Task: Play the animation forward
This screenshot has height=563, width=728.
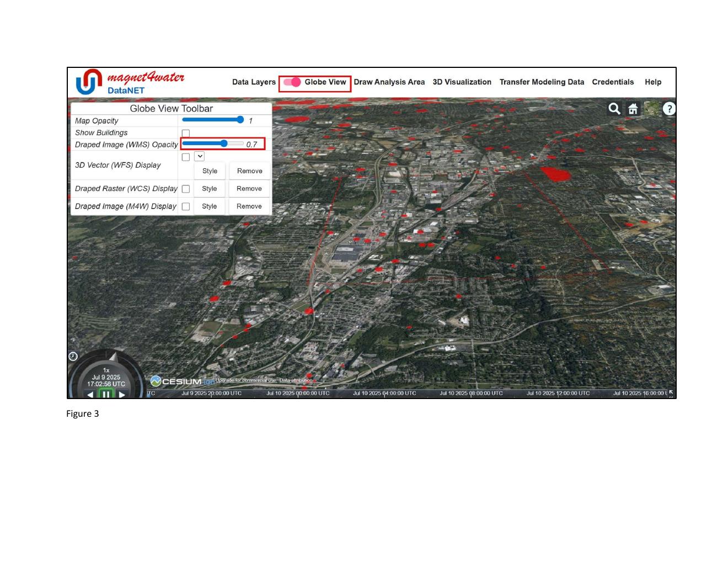Action: (122, 394)
